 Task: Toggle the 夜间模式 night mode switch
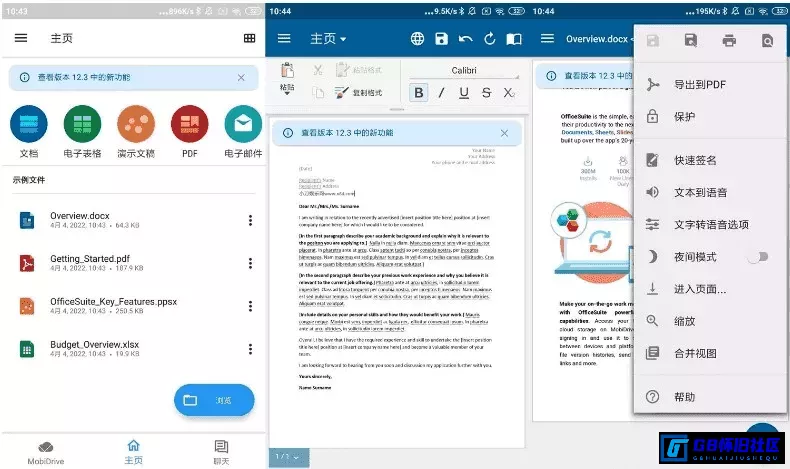pos(758,257)
